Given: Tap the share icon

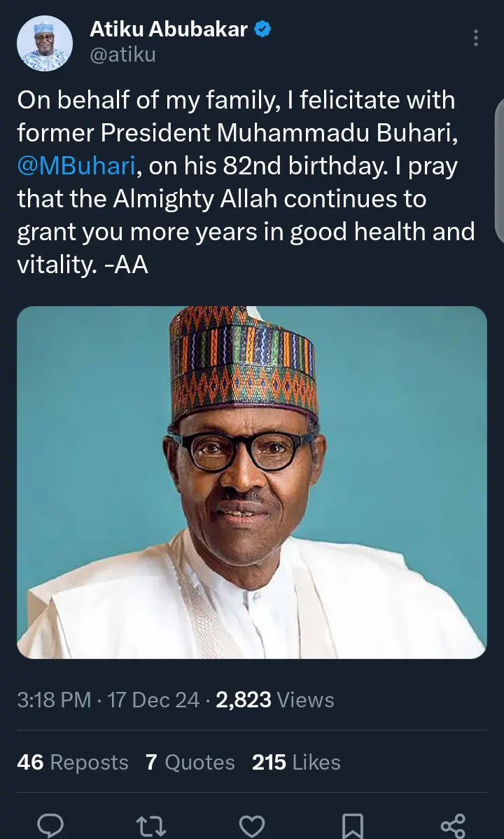Looking at the screenshot, I should (452, 826).
